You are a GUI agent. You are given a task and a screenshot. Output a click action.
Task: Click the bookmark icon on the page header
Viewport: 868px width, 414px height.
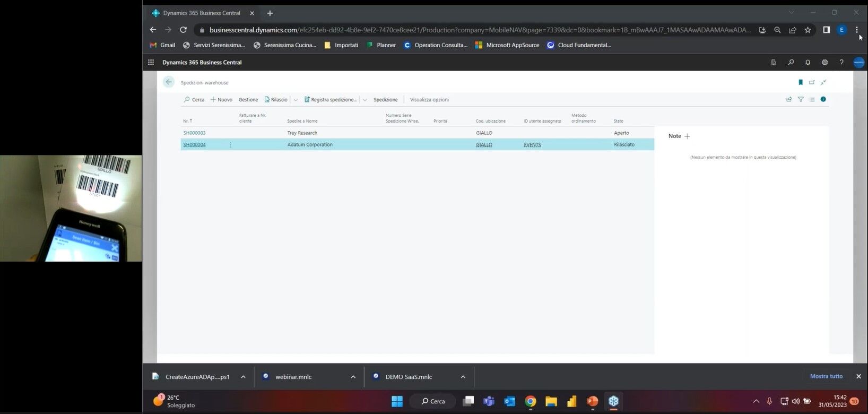(800, 82)
